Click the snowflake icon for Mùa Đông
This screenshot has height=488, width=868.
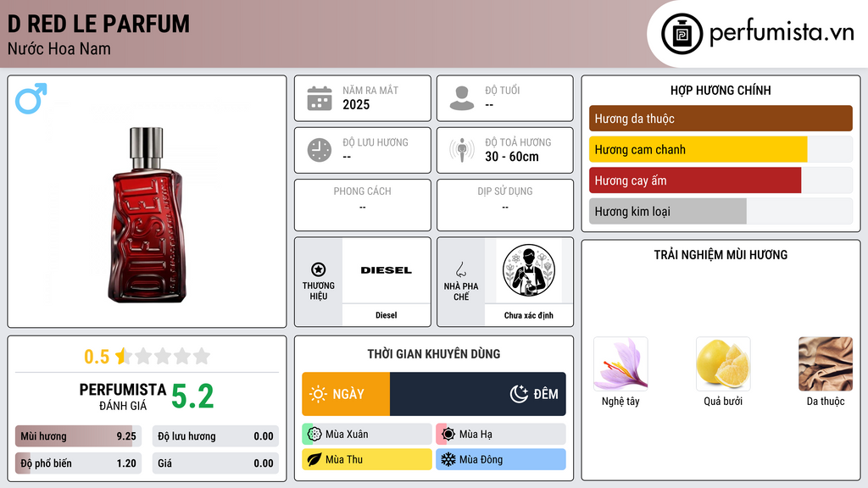click(x=448, y=459)
